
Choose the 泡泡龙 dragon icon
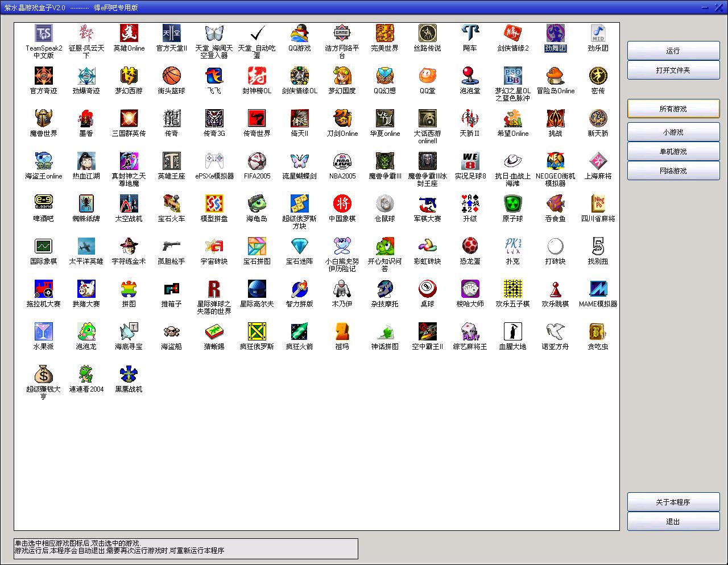(x=86, y=331)
